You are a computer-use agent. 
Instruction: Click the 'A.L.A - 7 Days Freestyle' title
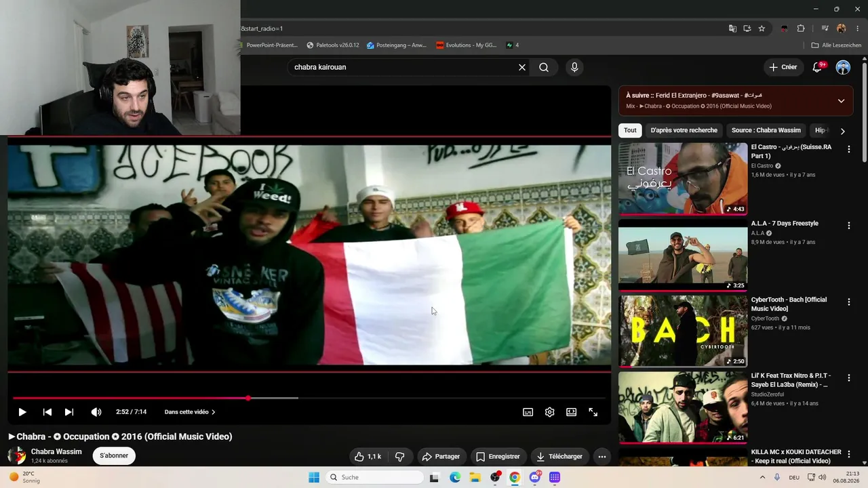tap(785, 224)
